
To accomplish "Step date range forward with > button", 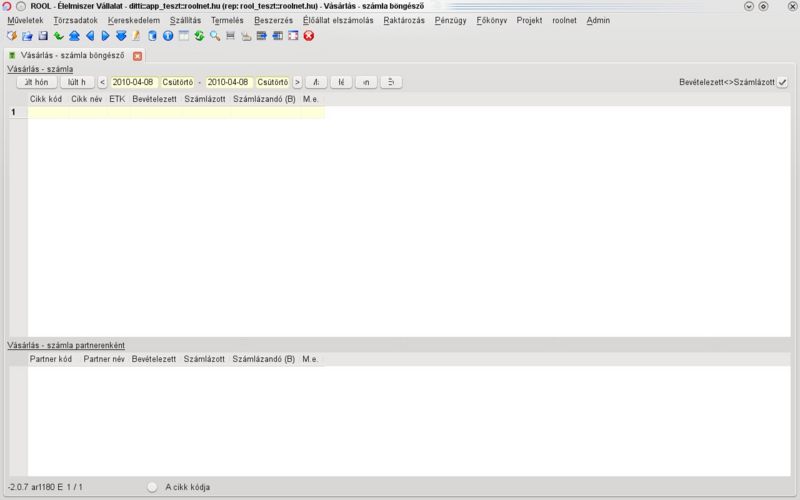I will (x=297, y=82).
